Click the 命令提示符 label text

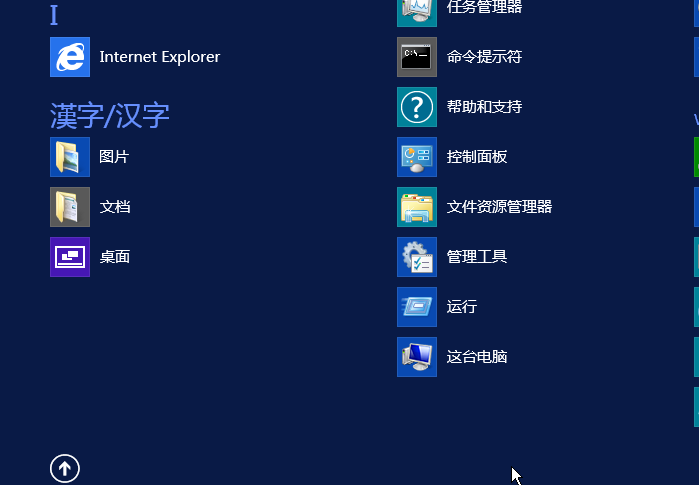coord(484,57)
